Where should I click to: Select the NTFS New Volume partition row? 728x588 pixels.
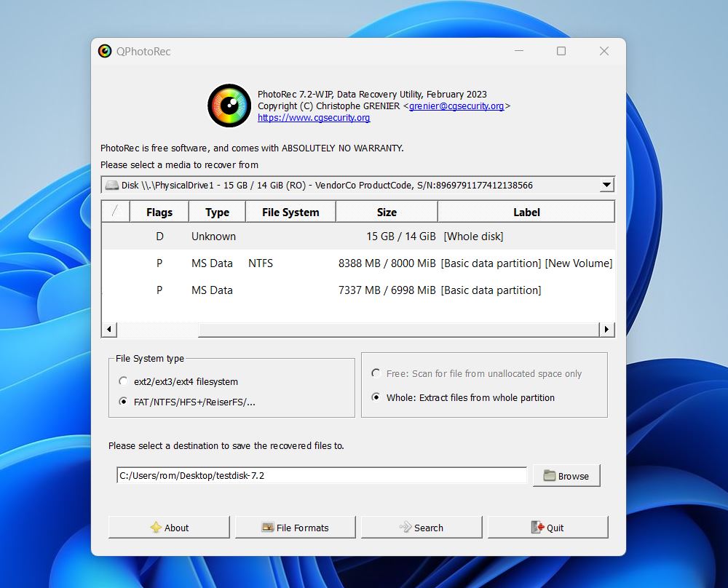pyautogui.click(x=358, y=263)
